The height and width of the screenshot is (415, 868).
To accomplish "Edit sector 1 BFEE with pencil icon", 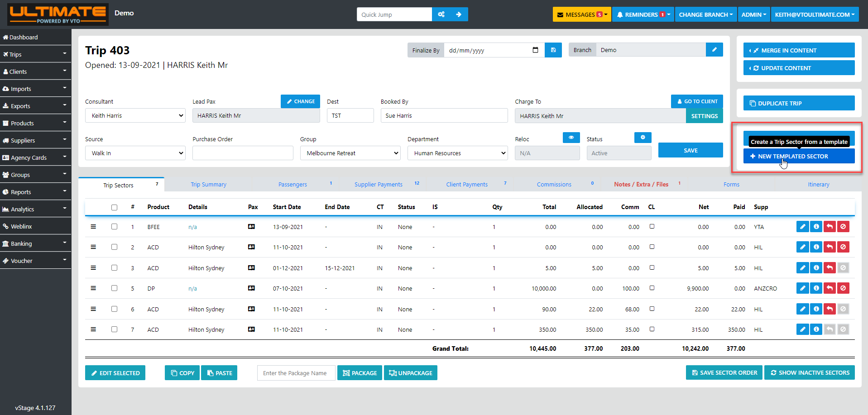I will [x=802, y=227].
